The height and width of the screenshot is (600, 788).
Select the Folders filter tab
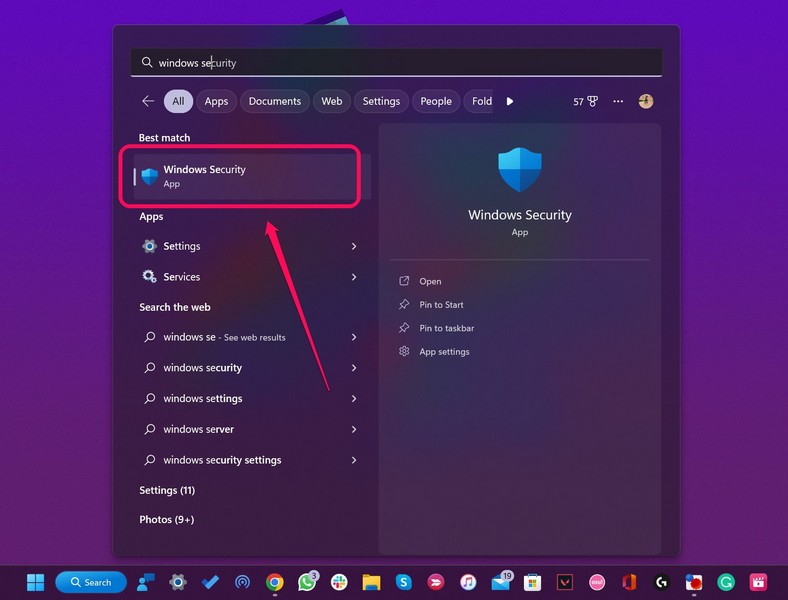click(479, 101)
